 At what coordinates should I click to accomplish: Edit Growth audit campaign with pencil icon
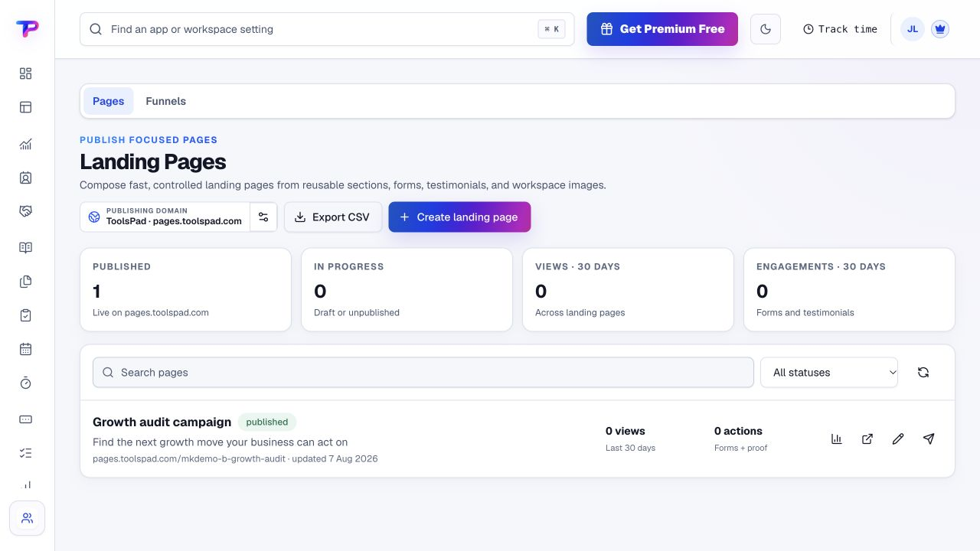click(x=898, y=439)
